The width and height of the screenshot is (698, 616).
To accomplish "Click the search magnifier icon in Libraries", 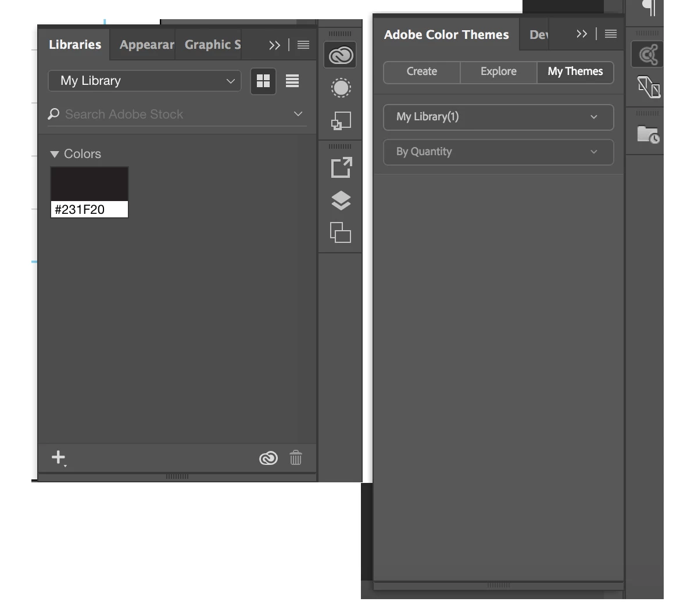I will click(x=53, y=114).
